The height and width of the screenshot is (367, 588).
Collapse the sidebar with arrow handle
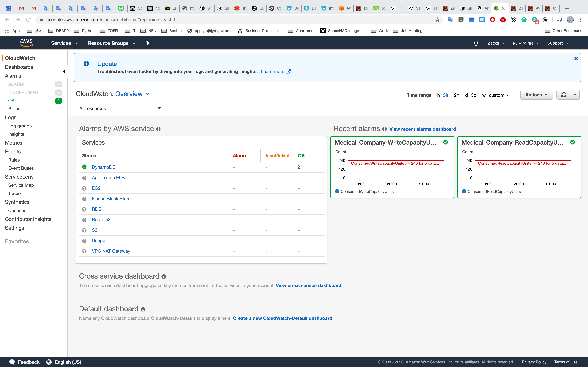64,71
